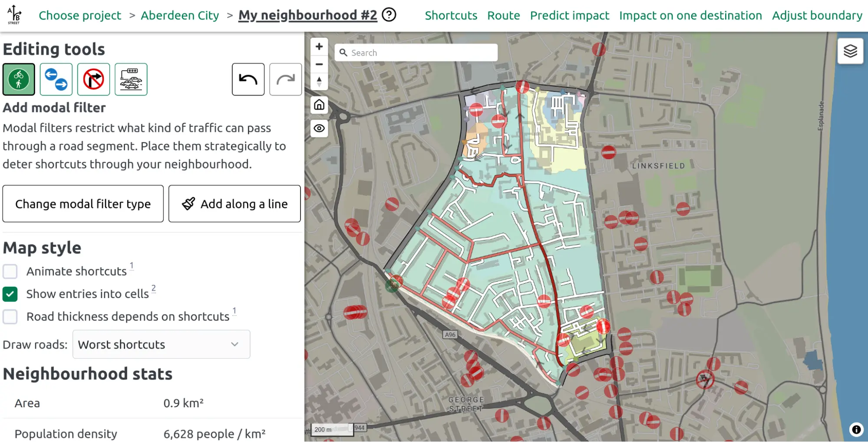Click Change modal filter type button

83,204
